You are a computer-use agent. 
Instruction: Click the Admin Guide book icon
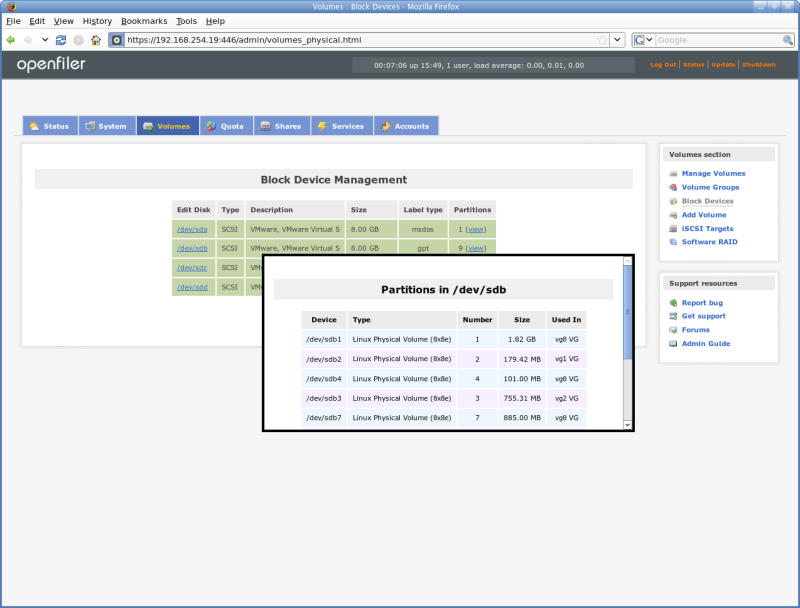(x=673, y=344)
